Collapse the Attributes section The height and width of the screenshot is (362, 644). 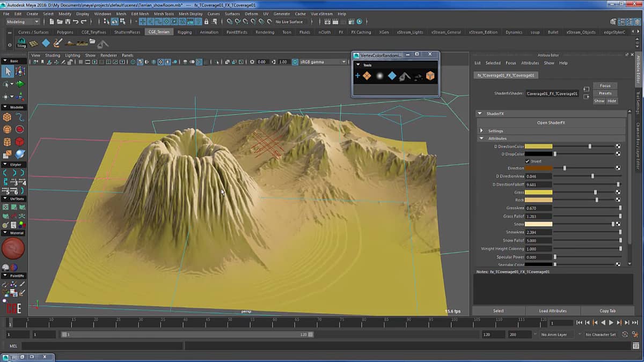coord(481,138)
